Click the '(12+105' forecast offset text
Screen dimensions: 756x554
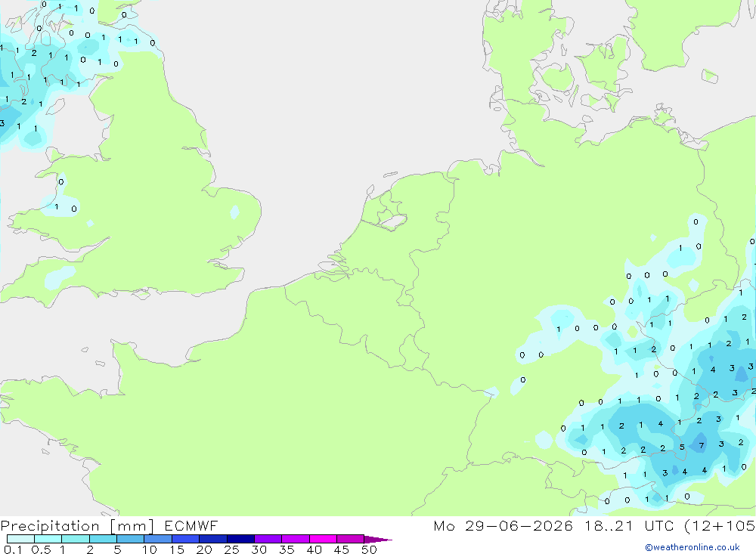pos(720,526)
